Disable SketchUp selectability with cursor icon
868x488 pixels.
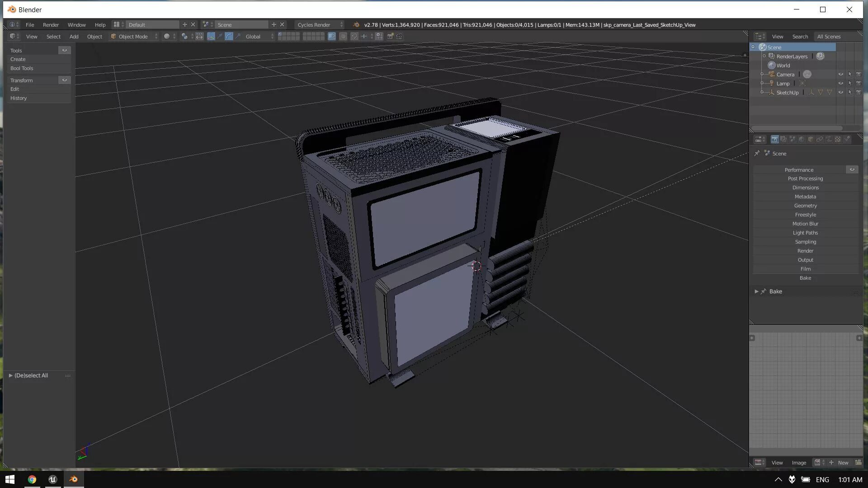click(850, 93)
